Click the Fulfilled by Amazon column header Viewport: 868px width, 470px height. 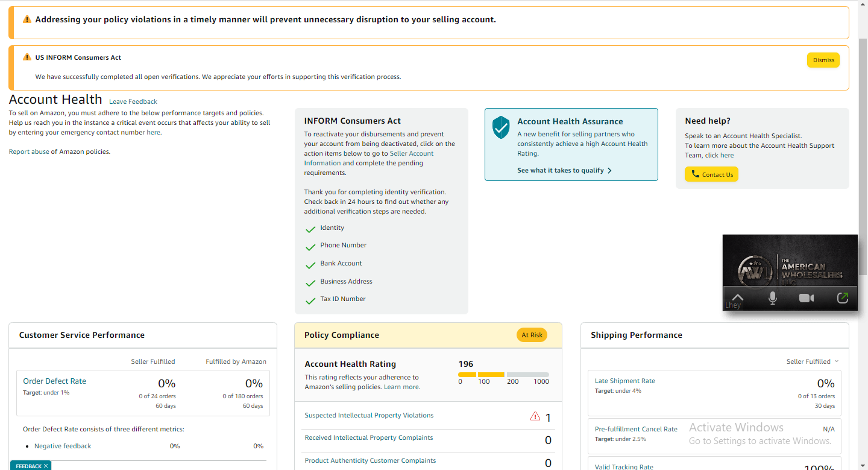(236, 361)
